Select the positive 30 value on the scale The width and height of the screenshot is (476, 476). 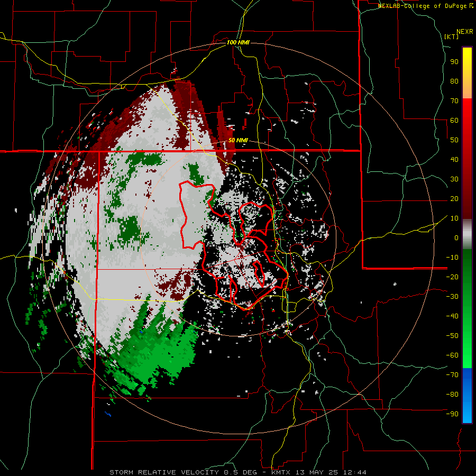[454, 179]
